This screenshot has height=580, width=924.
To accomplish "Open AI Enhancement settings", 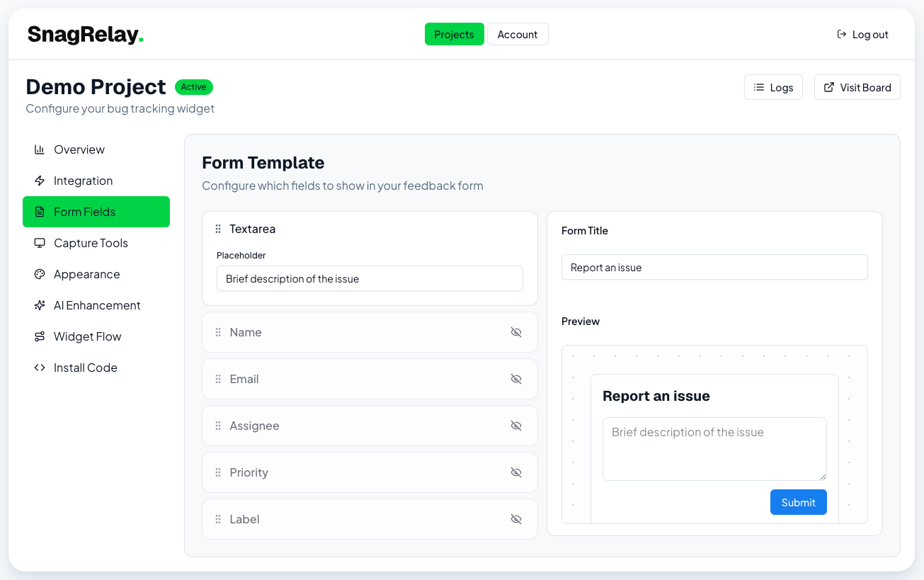I will coord(96,305).
